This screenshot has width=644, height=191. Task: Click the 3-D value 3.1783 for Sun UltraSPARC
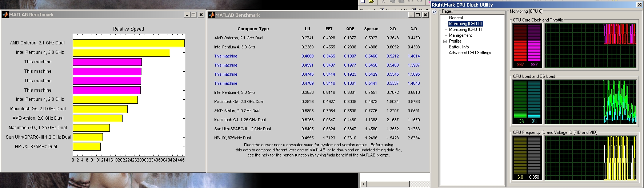coord(413,129)
